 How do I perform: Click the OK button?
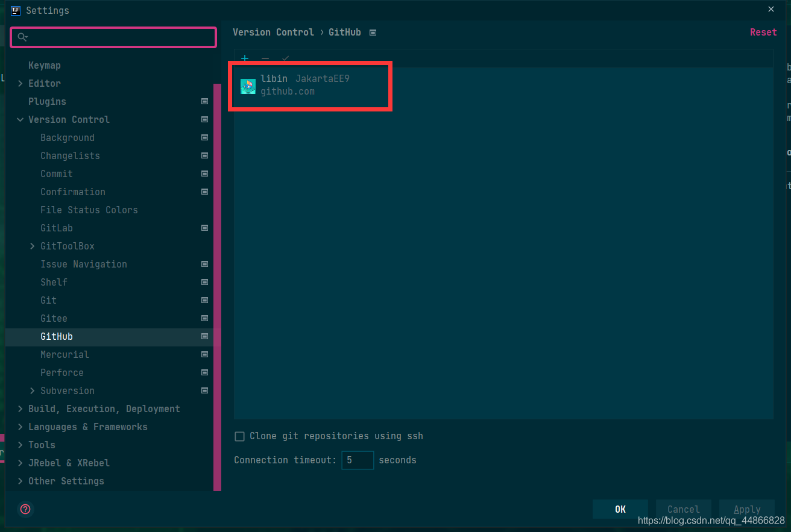pos(620,509)
